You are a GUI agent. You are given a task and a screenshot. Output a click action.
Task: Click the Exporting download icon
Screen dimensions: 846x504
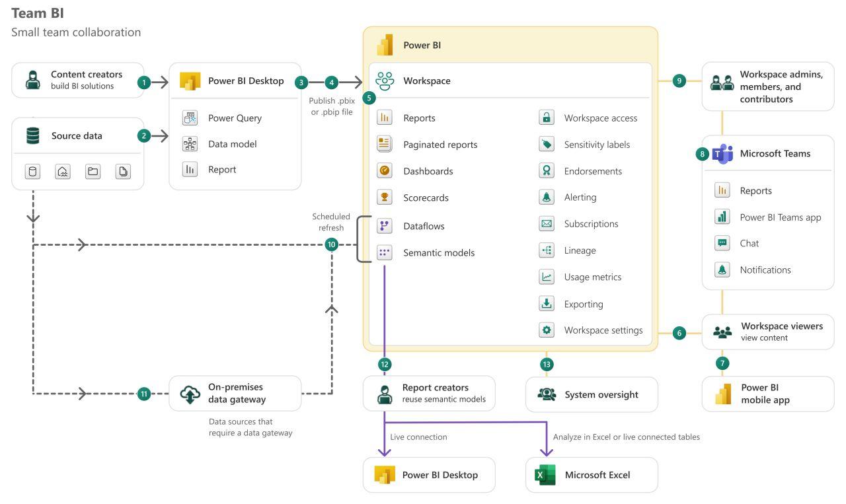tap(547, 304)
